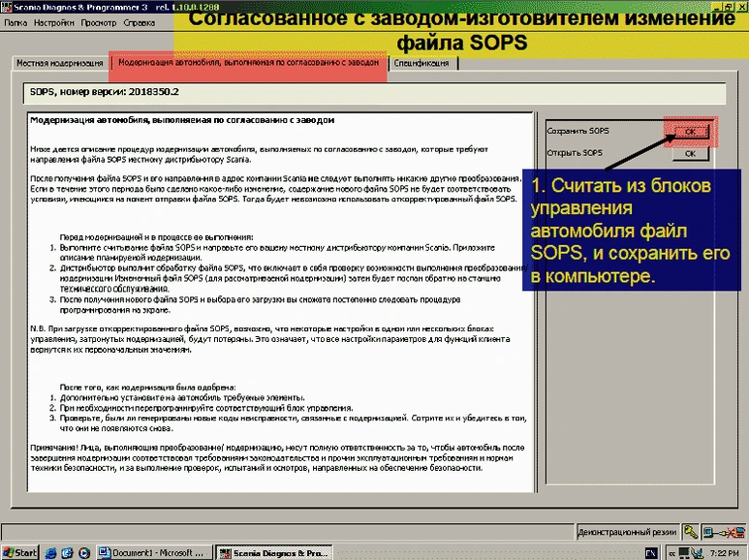749x560 pixels.
Task: Click the connection status icon in status bar
Action: (x=720, y=532)
